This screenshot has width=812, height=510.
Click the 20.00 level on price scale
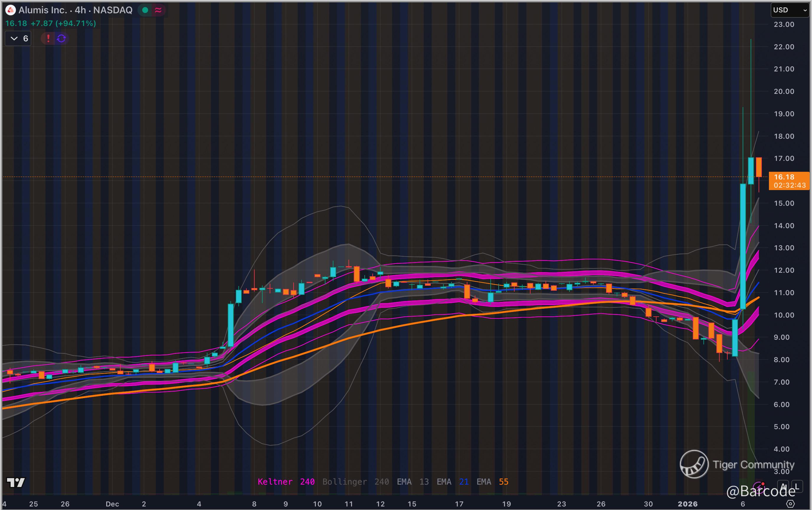pos(784,91)
